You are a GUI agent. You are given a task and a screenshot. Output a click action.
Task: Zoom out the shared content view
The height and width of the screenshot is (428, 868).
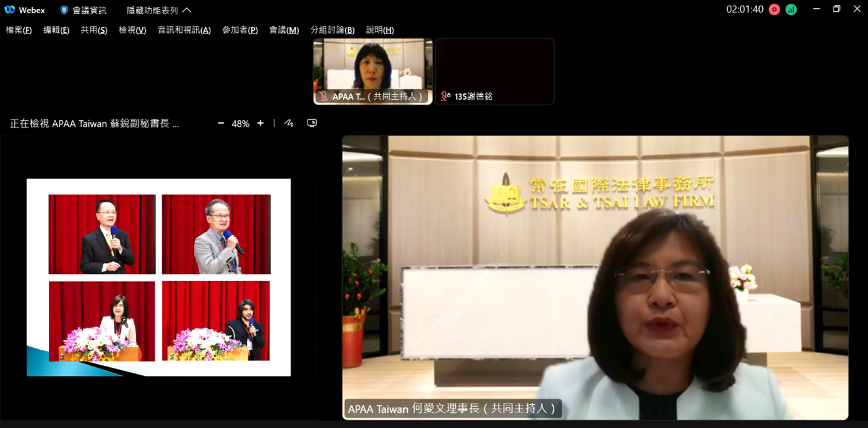point(221,123)
